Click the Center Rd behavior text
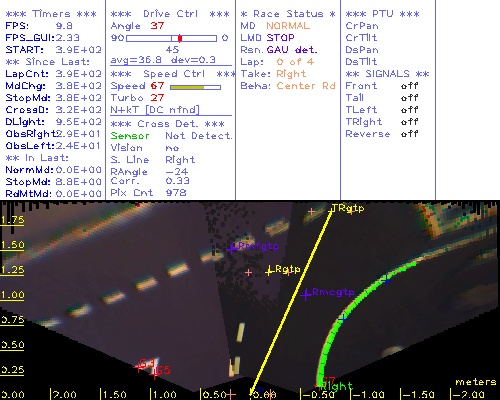This screenshot has height=400, width=500. click(306, 86)
